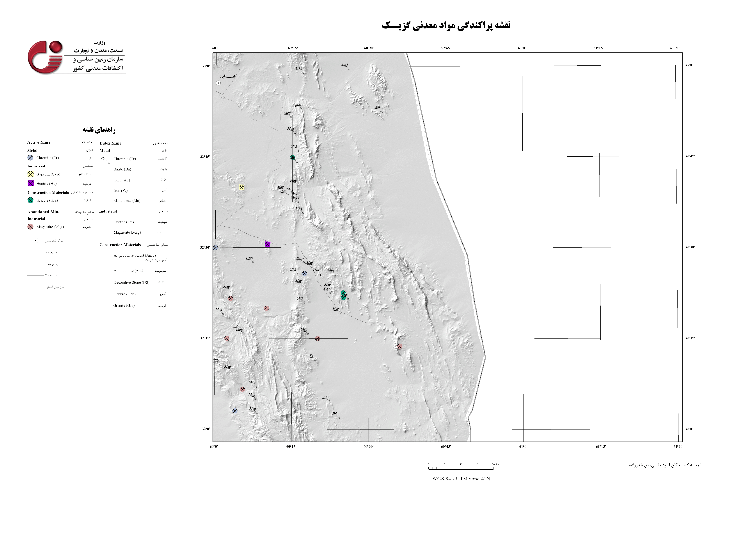Select the yellow gypsum mine marker on the map

tap(241, 187)
